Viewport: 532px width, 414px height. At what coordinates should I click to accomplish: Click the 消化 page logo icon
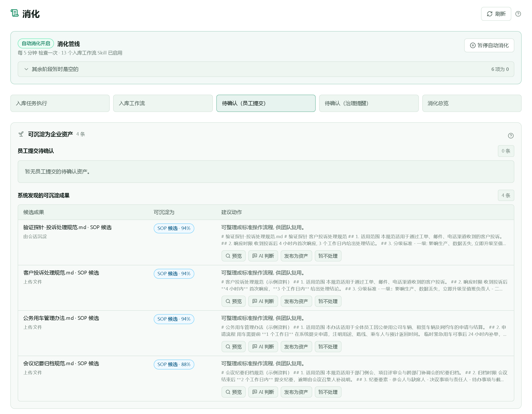click(x=15, y=13)
